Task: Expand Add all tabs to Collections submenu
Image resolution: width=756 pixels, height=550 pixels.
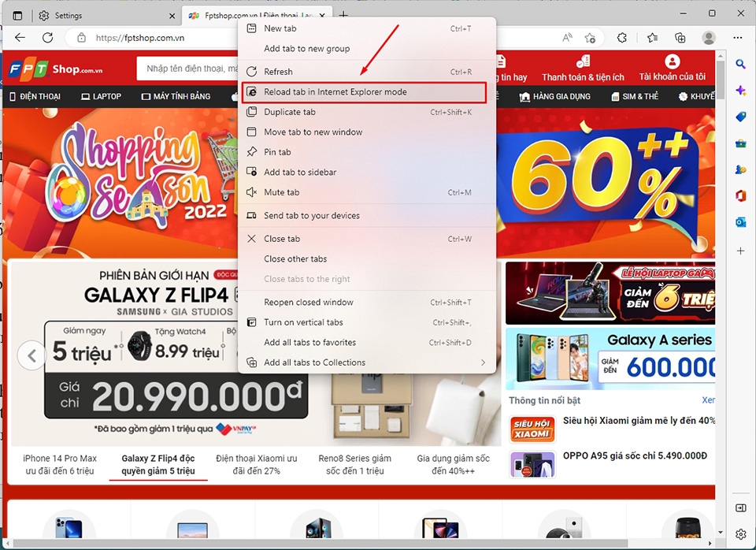Action: pos(367,362)
